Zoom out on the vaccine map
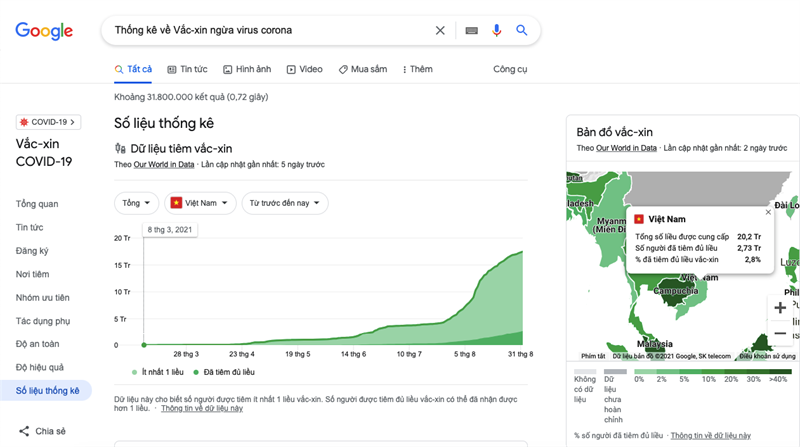 780,334
